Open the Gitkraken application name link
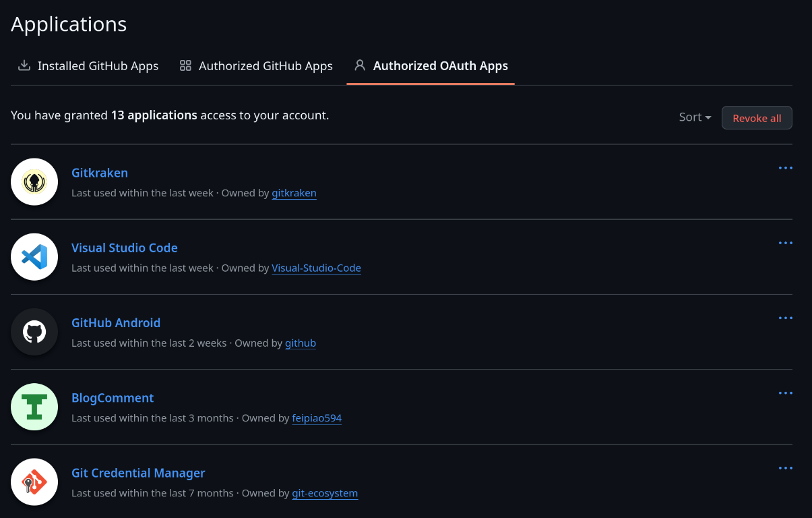 click(100, 173)
